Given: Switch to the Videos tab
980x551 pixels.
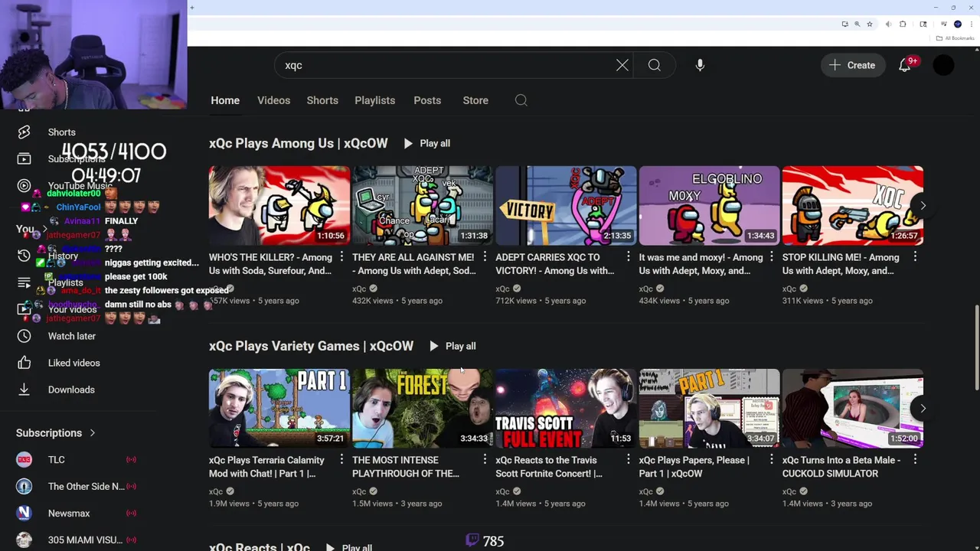Looking at the screenshot, I should pos(273,100).
